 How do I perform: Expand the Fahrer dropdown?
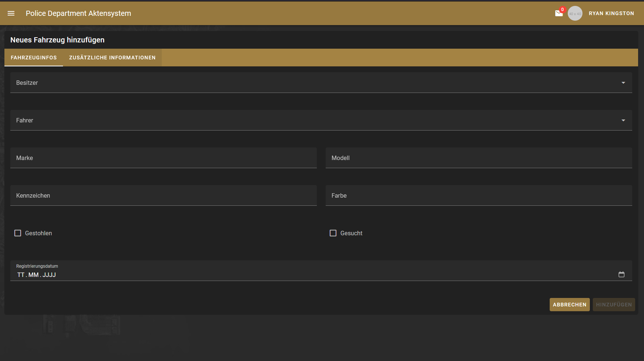[x=321, y=120]
